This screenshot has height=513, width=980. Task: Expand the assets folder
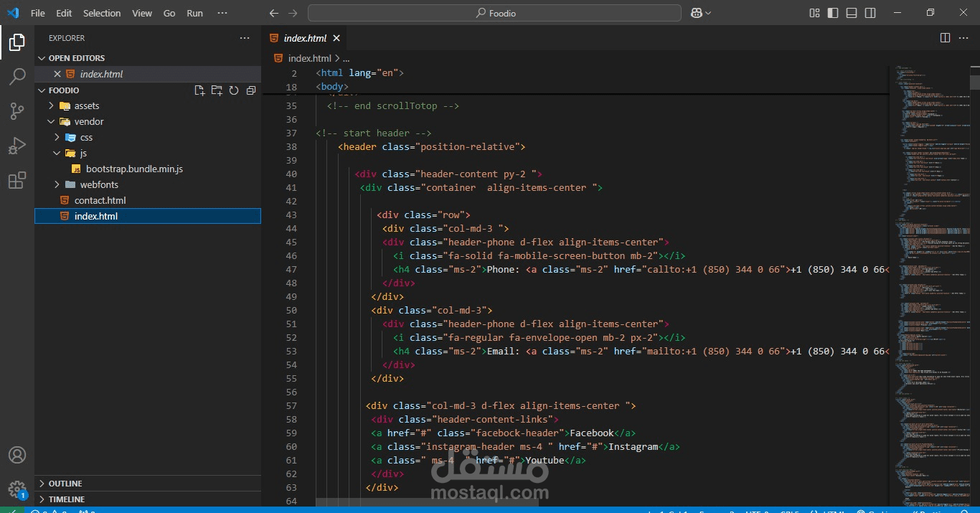[x=51, y=105]
